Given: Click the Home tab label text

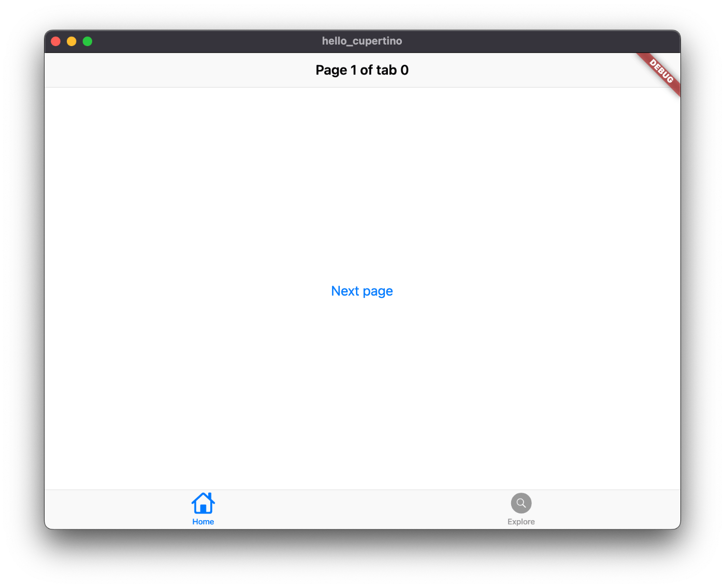Looking at the screenshot, I should tap(203, 522).
